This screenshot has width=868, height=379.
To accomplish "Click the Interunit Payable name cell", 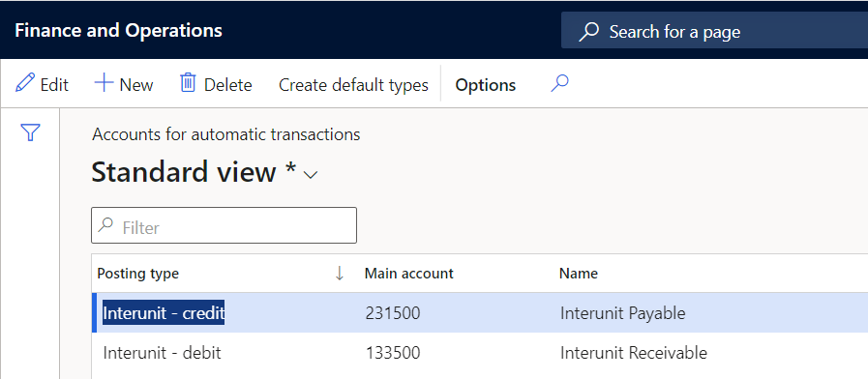I will 622,313.
